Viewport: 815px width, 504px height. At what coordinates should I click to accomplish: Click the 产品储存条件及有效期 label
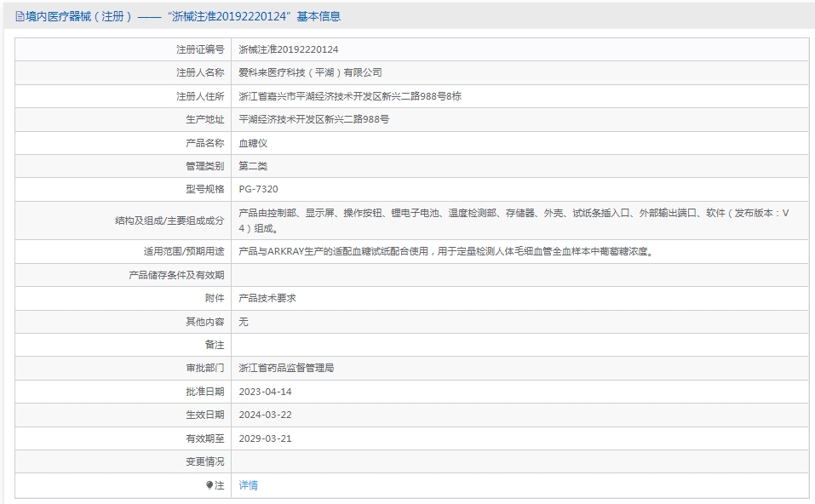176,275
